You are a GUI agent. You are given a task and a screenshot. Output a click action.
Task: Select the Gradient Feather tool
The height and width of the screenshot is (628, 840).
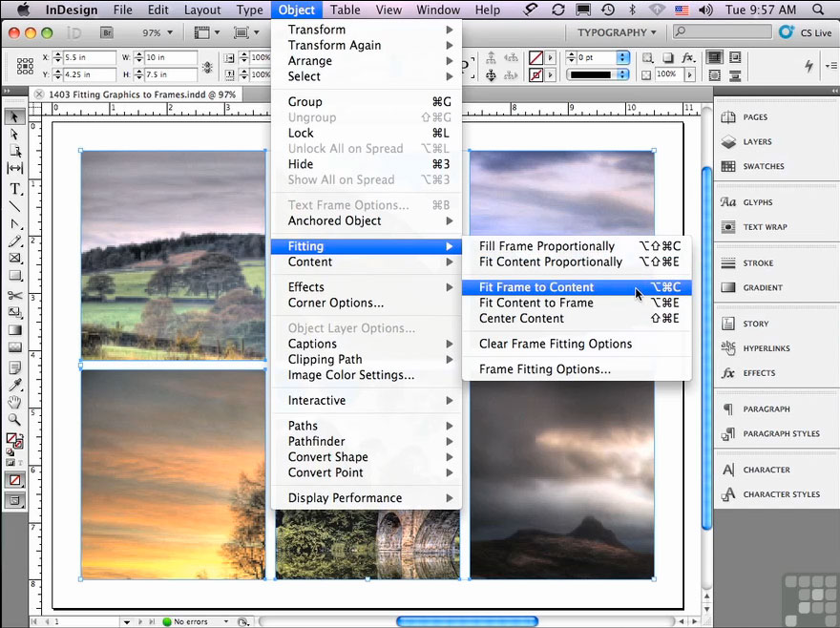[14, 346]
